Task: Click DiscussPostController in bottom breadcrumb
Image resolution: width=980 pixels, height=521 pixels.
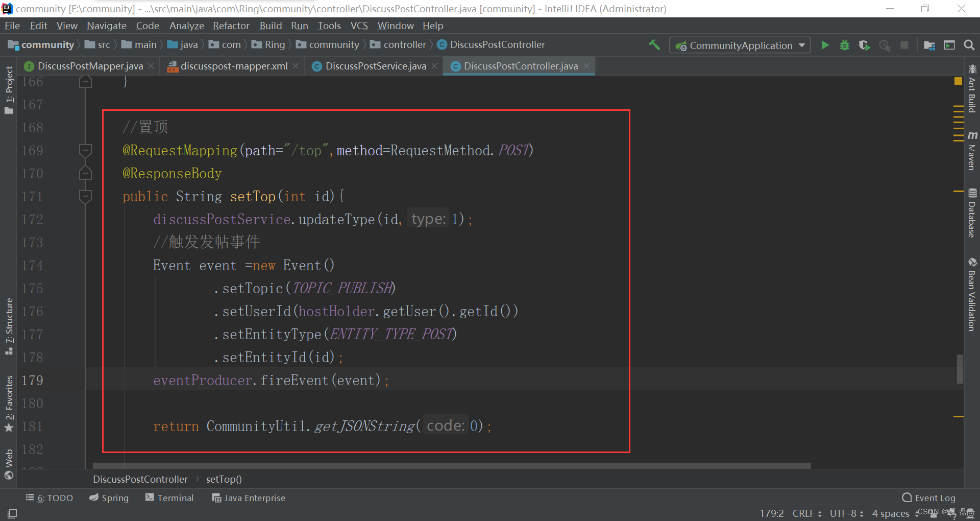Action: 140,480
